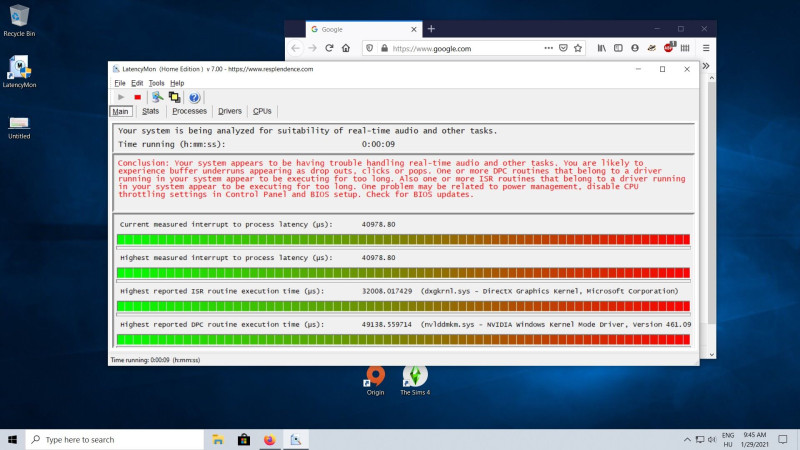Click the DPC routine execution time bar
The image size is (800, 450).
[x=403, y=339]
